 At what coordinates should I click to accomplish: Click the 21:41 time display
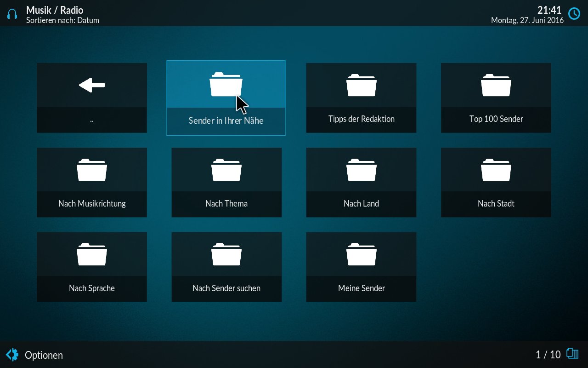(549, 10)
